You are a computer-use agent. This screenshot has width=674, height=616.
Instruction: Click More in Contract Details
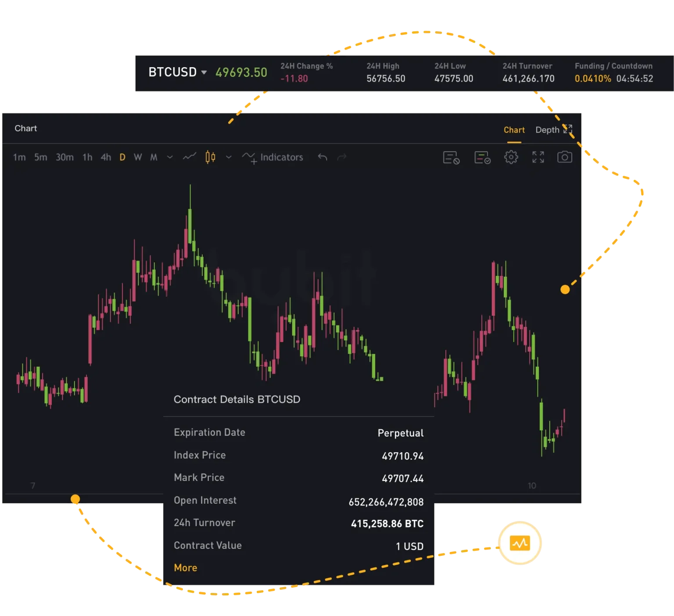pos(185,568)
